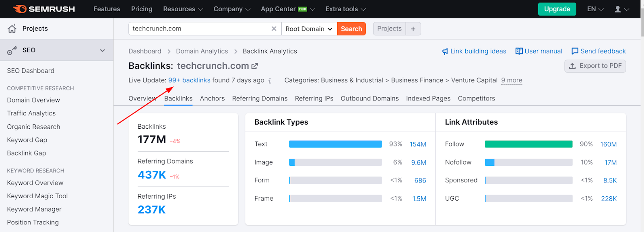The width and height of the screenshot is (644, 232).
Task: Open the Root Domain dropdown
Action: (x=309, y=29)
